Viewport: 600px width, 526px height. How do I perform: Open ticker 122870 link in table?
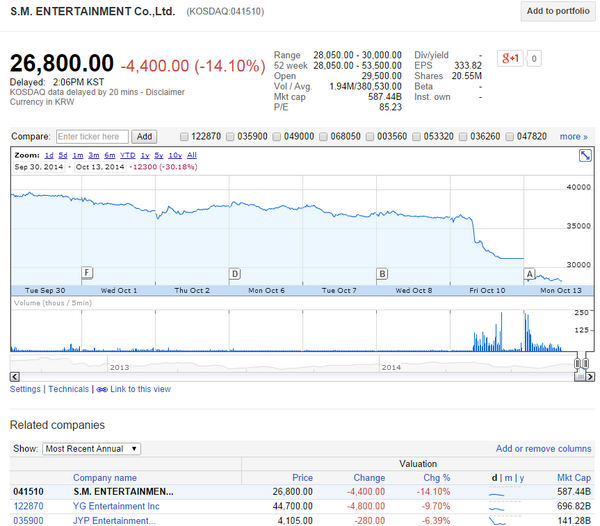click(x=29, y=506)
